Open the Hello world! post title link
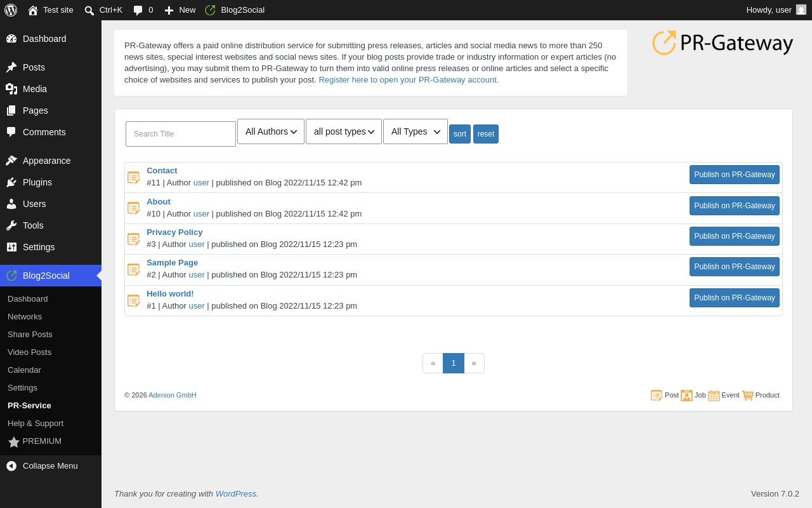Image resolution: width=812 pixels, height=508 pixels. pos(170,294)
